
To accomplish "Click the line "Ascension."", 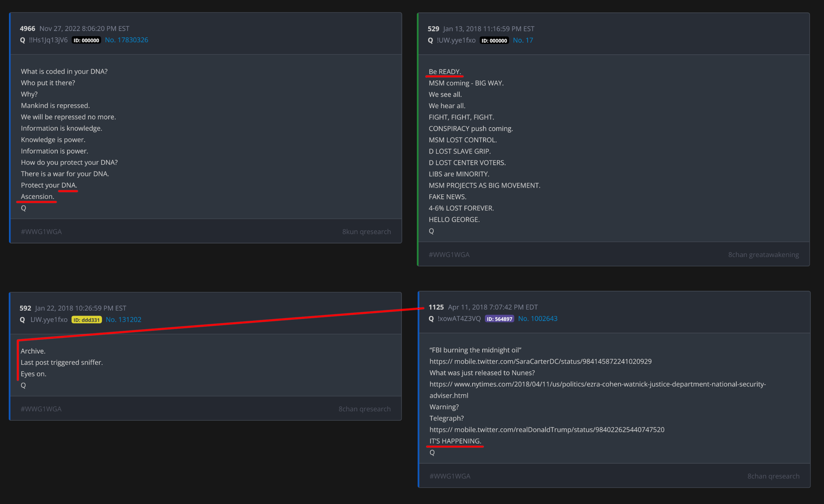I will pos(38,197).
